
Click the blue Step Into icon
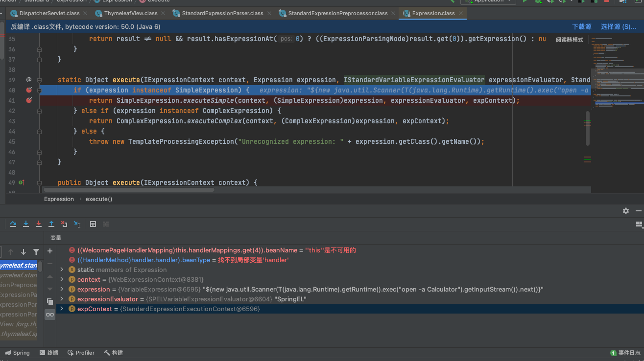pos(26,224)
